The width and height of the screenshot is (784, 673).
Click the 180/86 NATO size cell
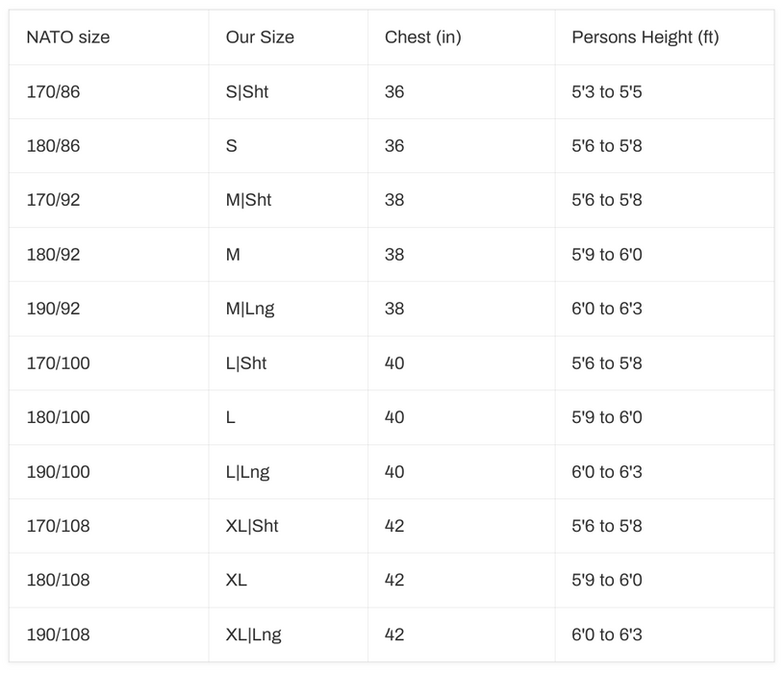pos(54,146)
